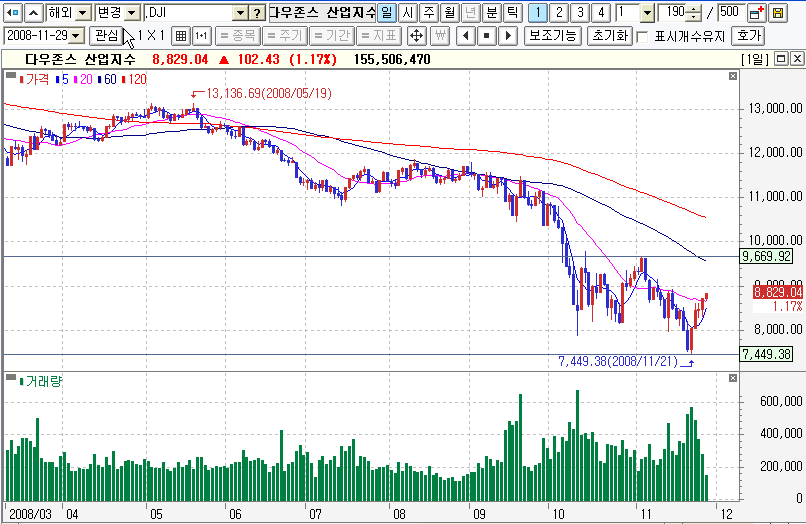Click the 1+1 chart split icon

201,36
